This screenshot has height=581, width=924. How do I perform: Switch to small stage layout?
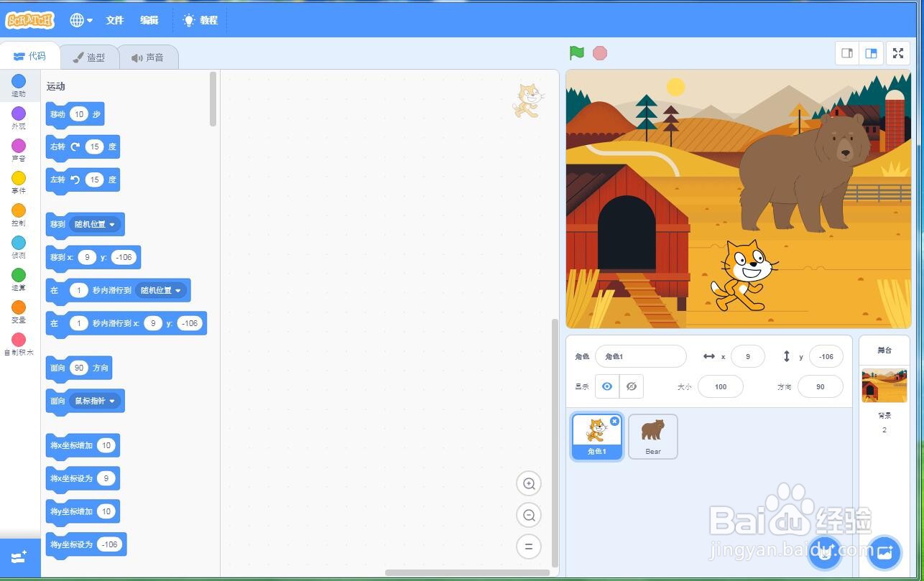[x=847, y=53]
